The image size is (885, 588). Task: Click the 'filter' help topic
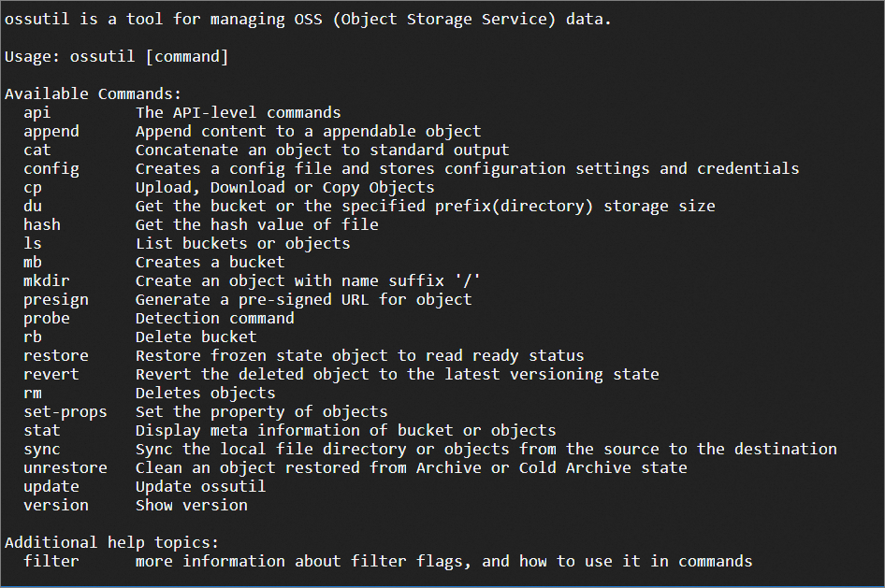51,561
